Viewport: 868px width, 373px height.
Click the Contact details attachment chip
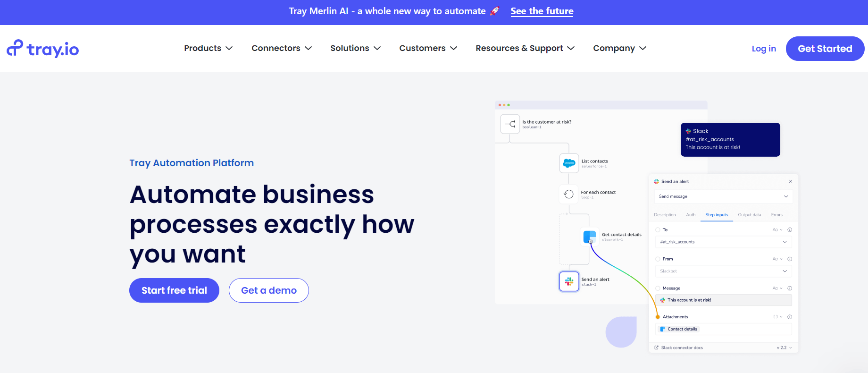(x=679, y=329)
